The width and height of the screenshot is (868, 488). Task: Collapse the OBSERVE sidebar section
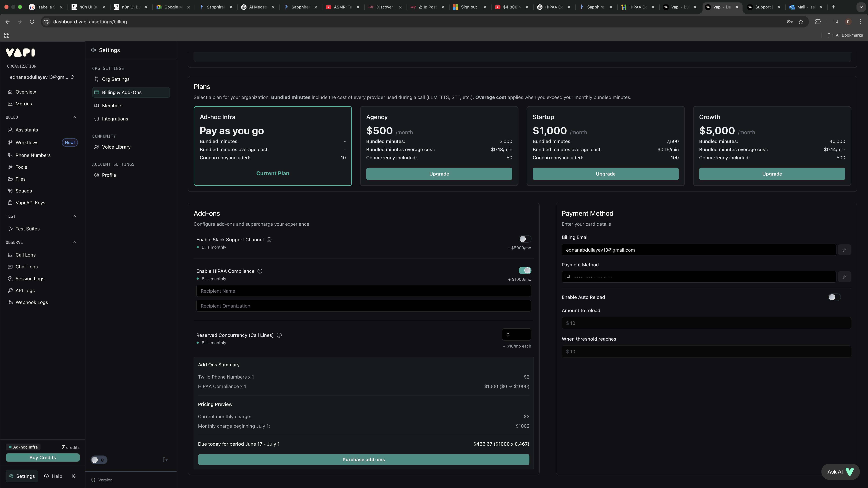(74, 242)
